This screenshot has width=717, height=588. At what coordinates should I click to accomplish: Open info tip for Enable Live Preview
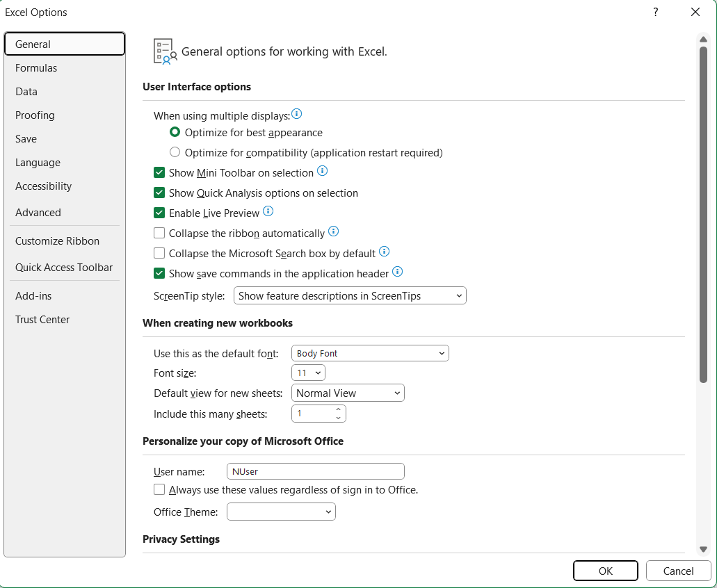268,211
